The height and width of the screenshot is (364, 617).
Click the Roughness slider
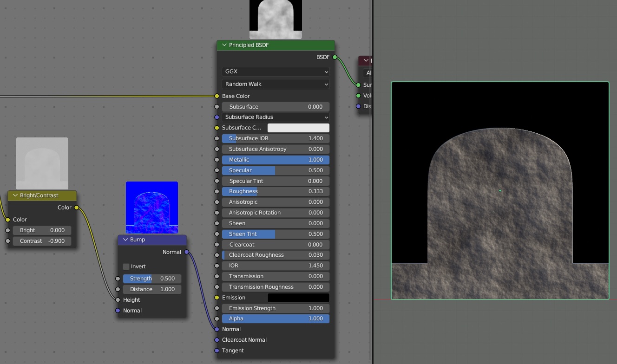tap(276, 191)
